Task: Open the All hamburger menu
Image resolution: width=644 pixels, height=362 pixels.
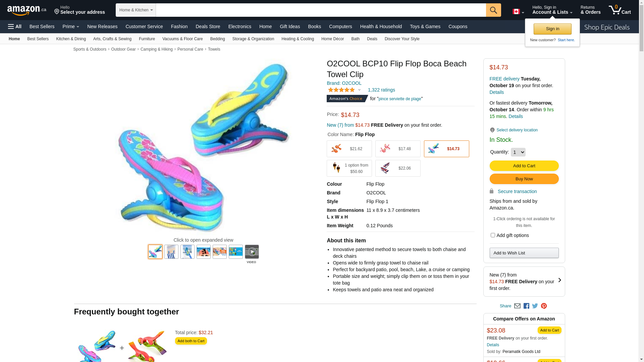Action: [x=15, y=26]
